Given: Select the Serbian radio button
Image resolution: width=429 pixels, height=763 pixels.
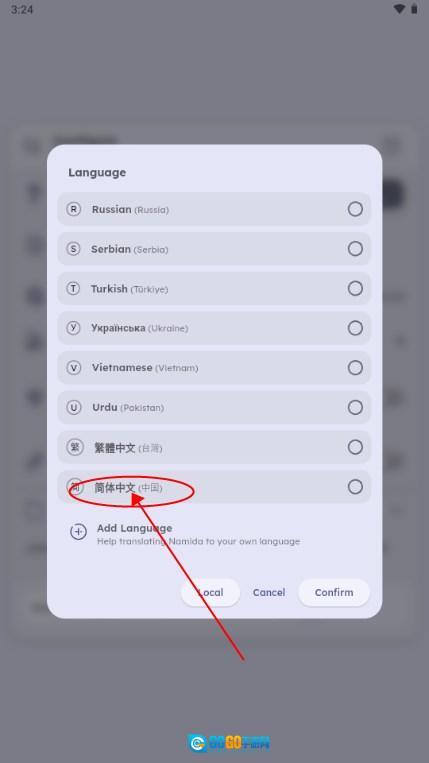Looking at the screenshot, I should tap(355, 249).
